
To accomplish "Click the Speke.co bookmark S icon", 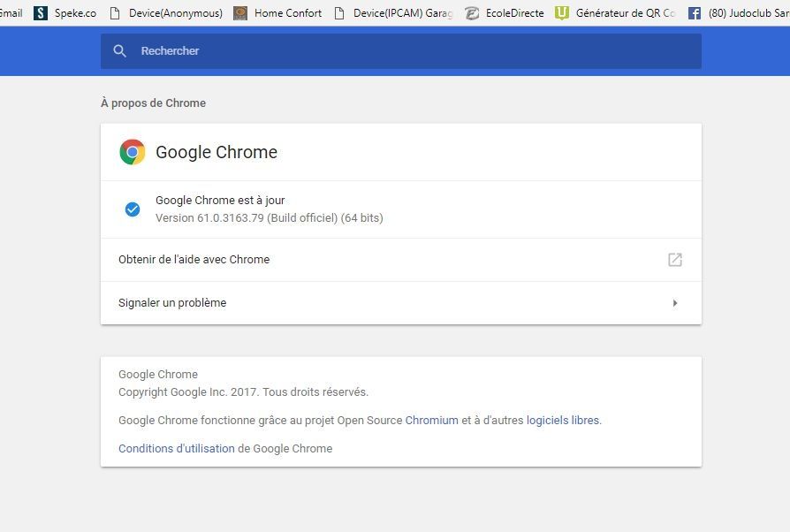I will 41,13.
